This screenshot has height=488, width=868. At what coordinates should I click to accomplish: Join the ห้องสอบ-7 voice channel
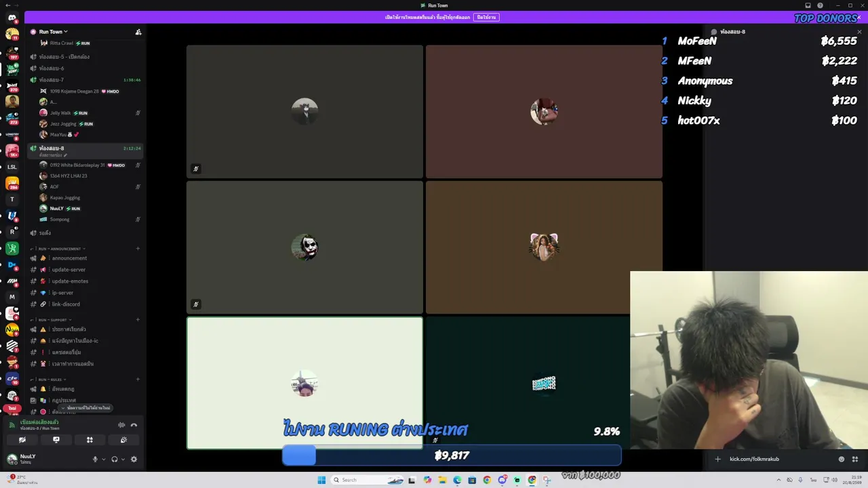coord(85,80)
